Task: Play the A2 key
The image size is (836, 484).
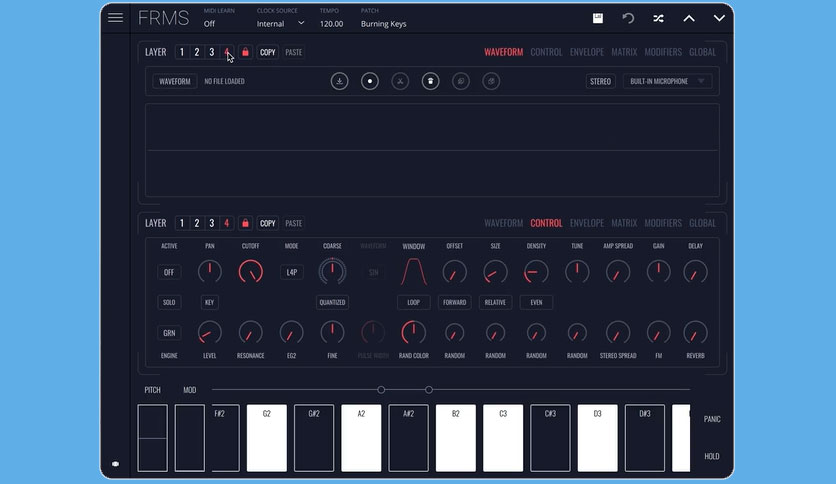Action: click(x=361, y=438)
